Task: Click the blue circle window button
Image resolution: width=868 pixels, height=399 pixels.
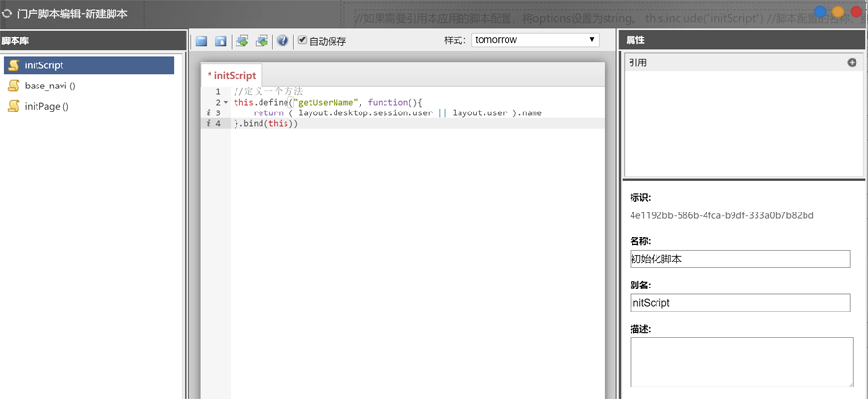Action: click(820, 12)
